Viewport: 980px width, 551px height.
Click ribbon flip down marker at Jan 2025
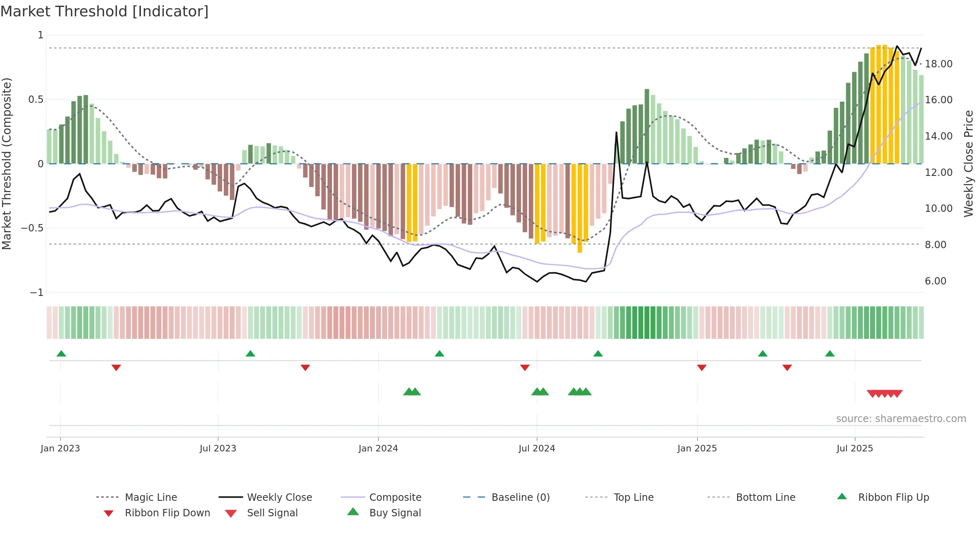(x=702, y=368)
